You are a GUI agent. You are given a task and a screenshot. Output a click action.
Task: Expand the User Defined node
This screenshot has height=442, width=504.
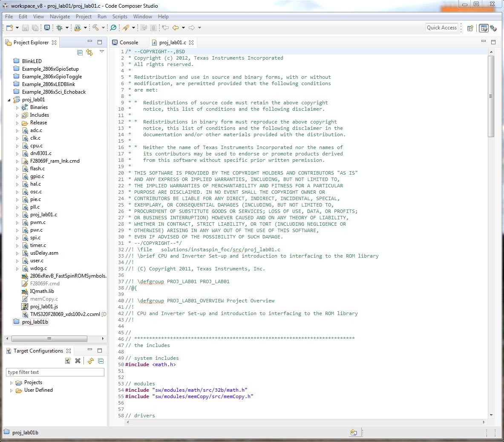click(11, 390)
